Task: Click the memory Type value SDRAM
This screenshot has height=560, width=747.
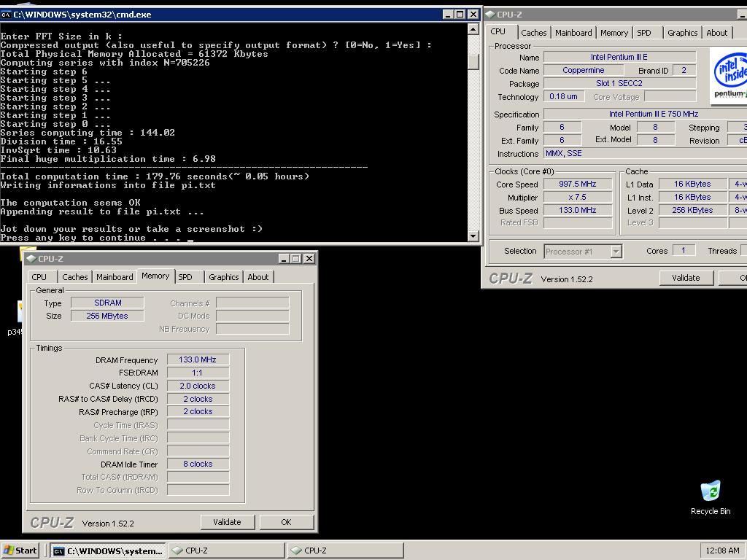Action: (x=108, y=303)
